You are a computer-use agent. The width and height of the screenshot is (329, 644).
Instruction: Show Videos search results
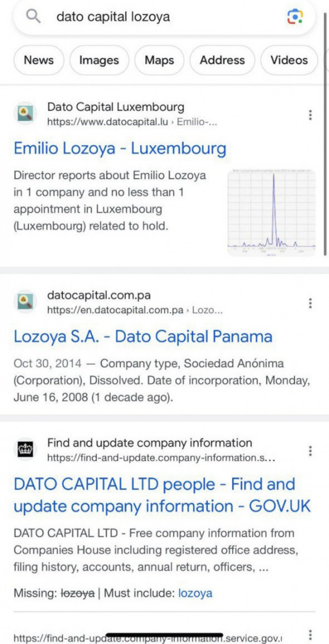tap(289, 60)
